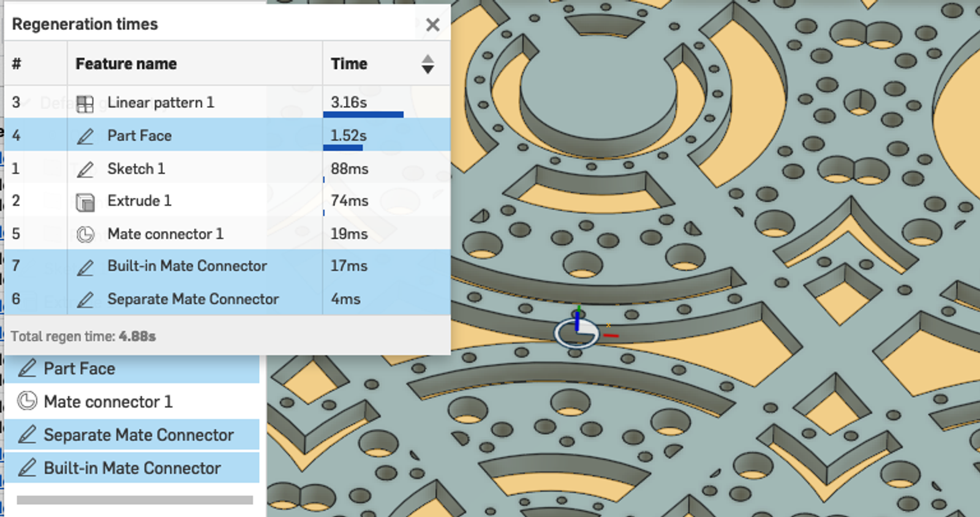
Task: Select Part Face in the feature list
Action: 80,369
